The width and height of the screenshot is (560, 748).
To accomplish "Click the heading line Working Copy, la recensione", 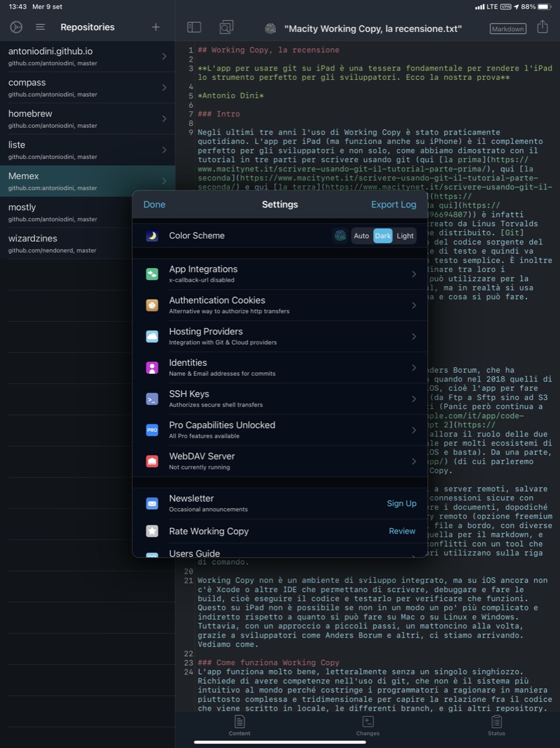I will (268, 50).
